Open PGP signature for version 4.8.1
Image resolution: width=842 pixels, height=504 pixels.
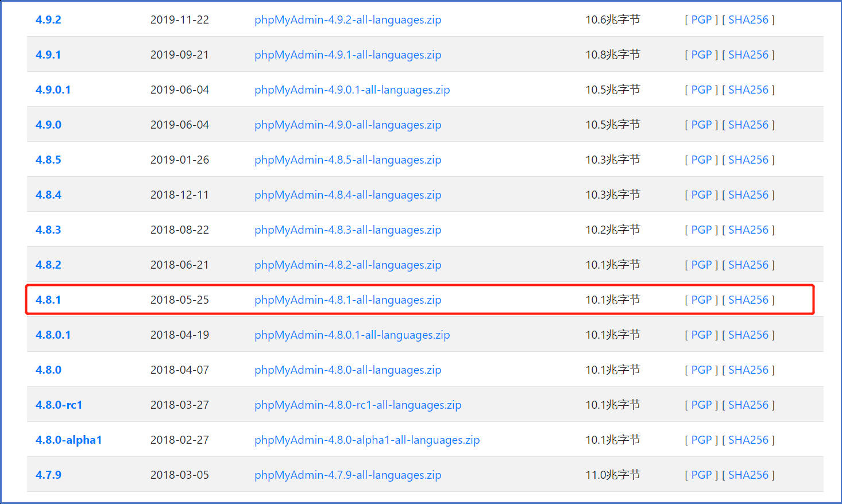pos(701,300)
